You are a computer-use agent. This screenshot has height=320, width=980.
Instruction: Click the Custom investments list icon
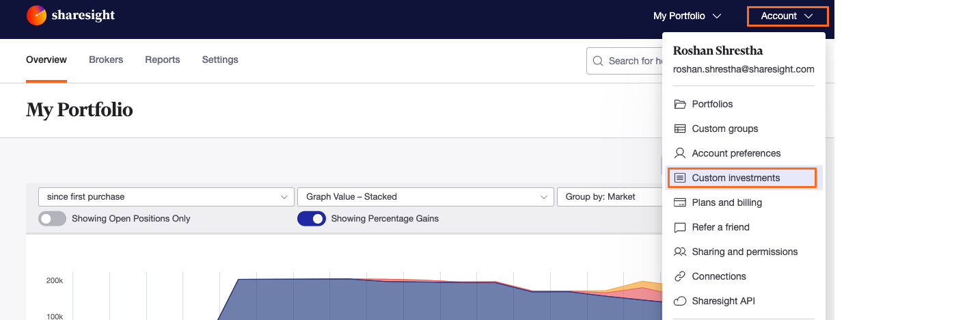pyautogui.click(x=680, y=178)
